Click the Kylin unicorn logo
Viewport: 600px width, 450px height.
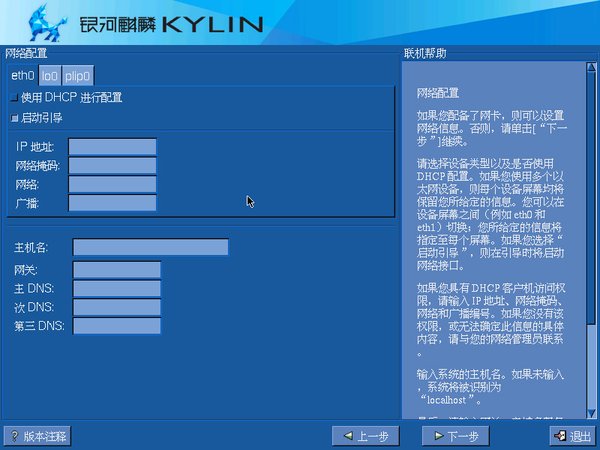pos(47,23)
